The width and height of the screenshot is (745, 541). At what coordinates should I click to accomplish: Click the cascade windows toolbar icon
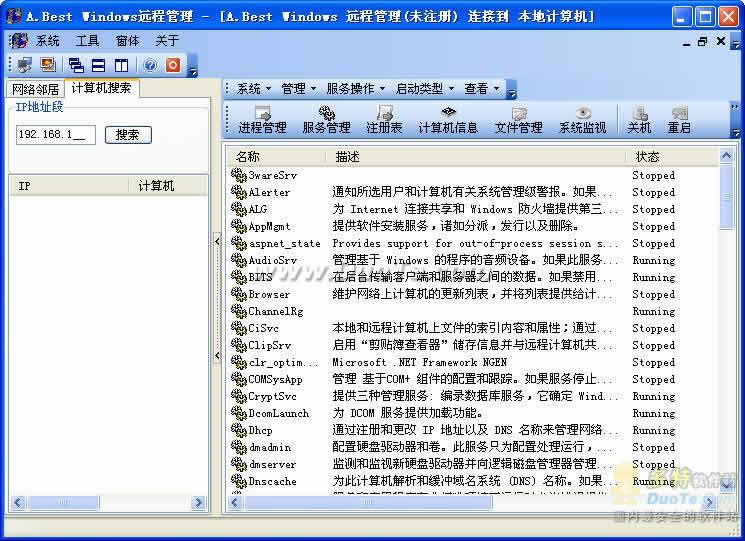76,65
